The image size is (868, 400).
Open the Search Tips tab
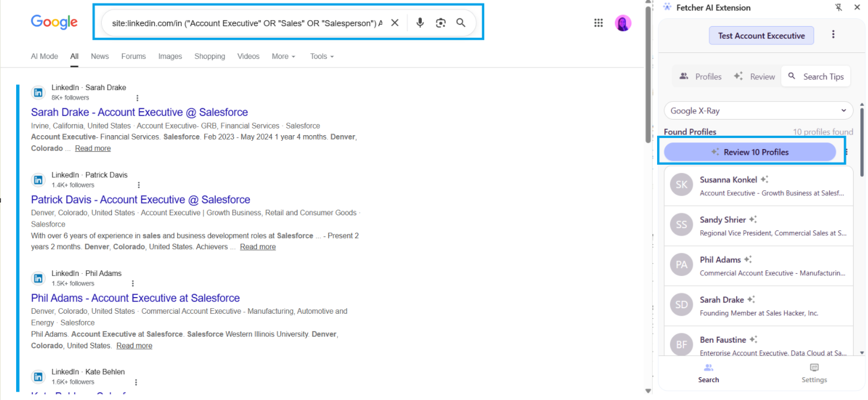(816, 77)
